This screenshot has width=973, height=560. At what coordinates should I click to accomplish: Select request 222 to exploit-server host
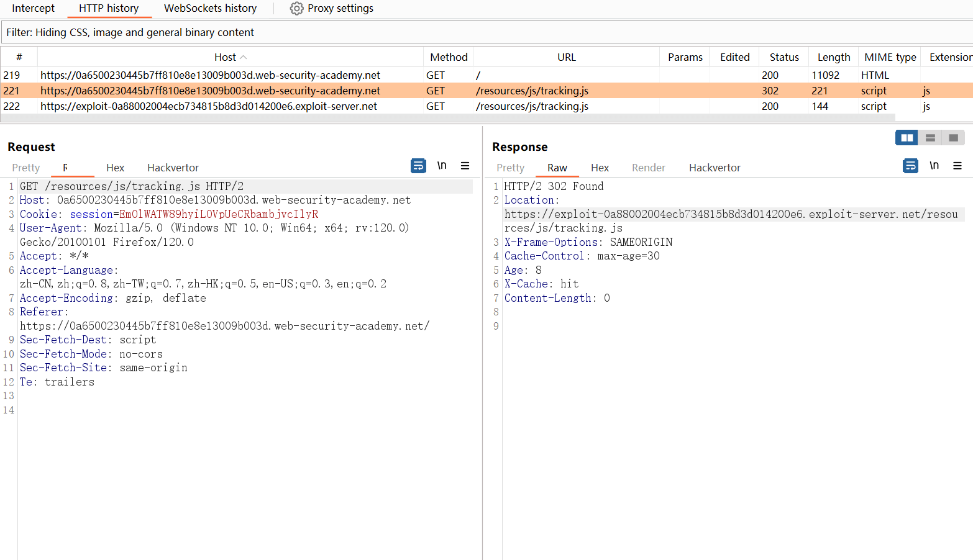[x=209, y=106]
